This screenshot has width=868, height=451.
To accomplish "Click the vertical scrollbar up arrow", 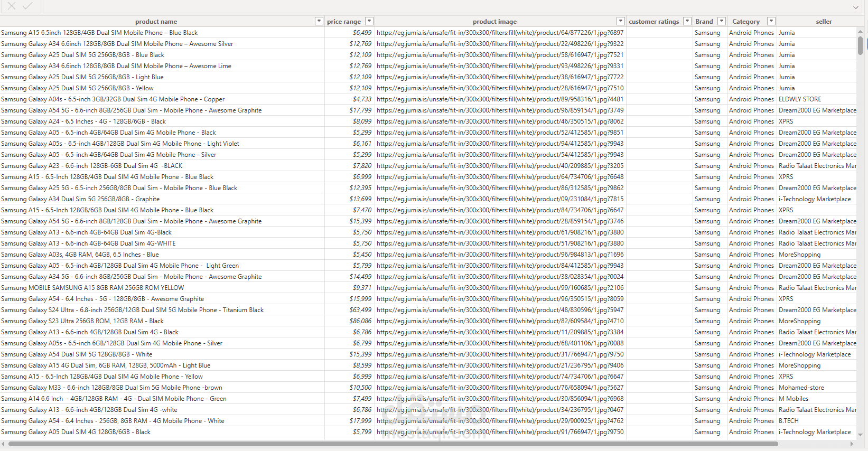I will point(860,32).
